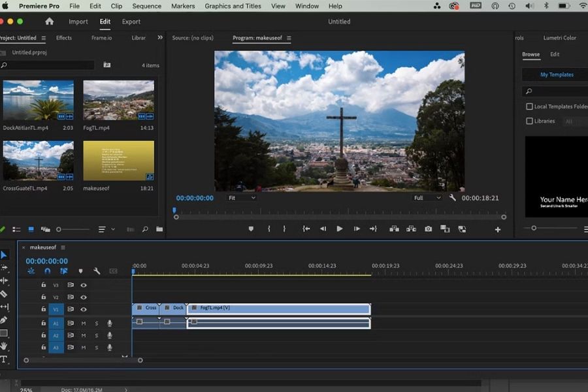The image size is (588, 392).
Task: Select the Hand tool
Action: click(4, 346)
